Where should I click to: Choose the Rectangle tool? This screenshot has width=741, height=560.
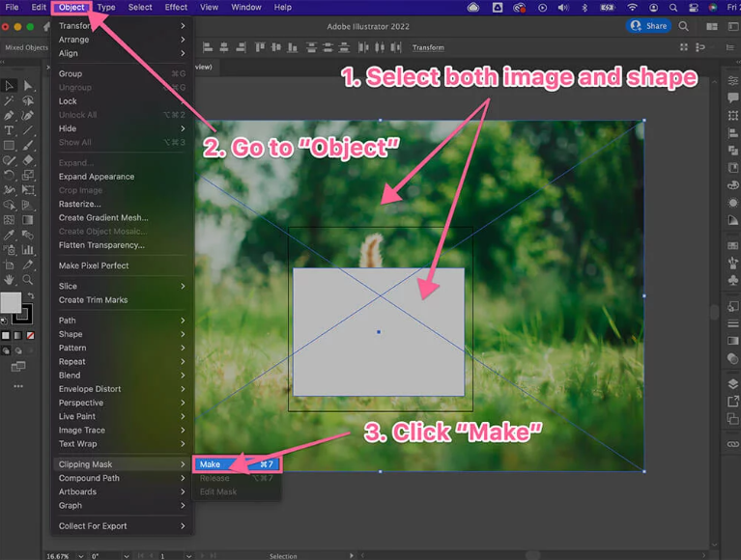(9, 146)
